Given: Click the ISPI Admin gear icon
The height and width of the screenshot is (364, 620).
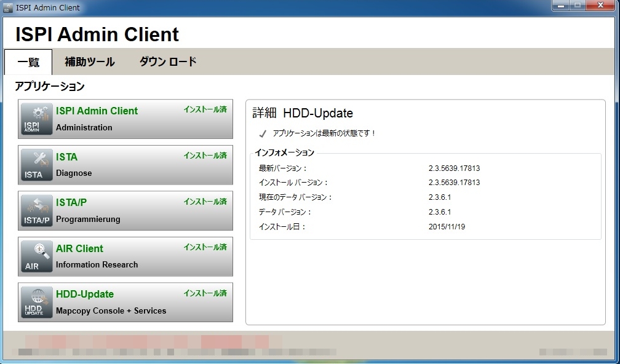Looking at the screenshot, I should [x=37, y=119].
